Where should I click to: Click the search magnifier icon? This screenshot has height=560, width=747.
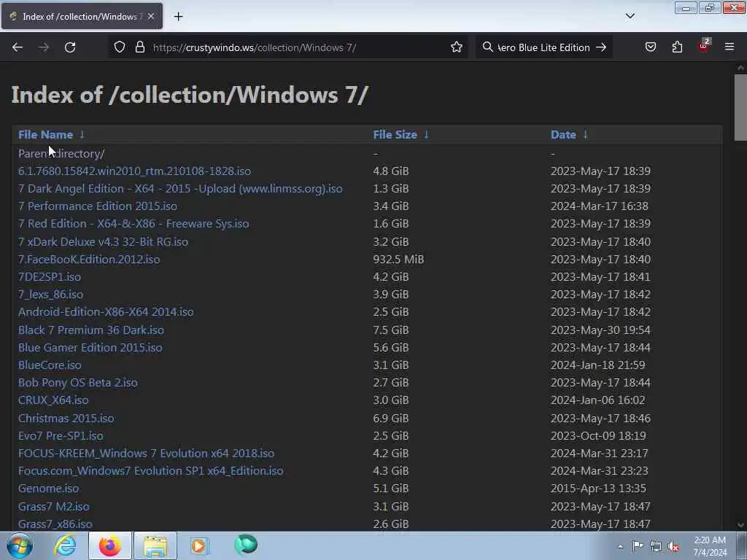point(487,47)
